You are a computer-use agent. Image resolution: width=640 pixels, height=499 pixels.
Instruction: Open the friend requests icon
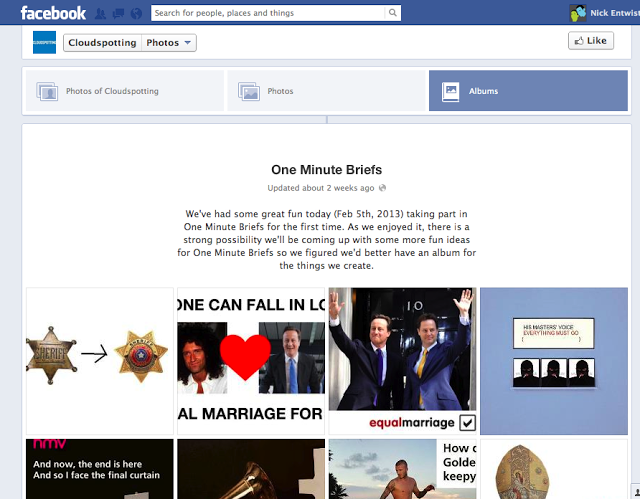[101, 13]
